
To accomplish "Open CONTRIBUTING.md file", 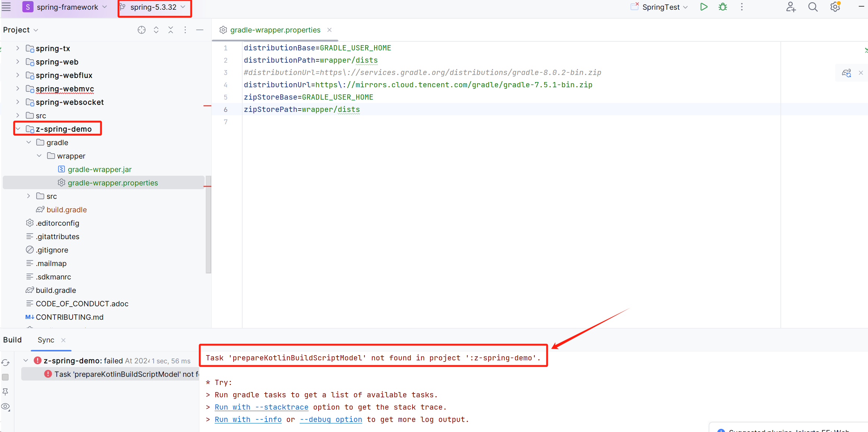I will tap(69, 317).
